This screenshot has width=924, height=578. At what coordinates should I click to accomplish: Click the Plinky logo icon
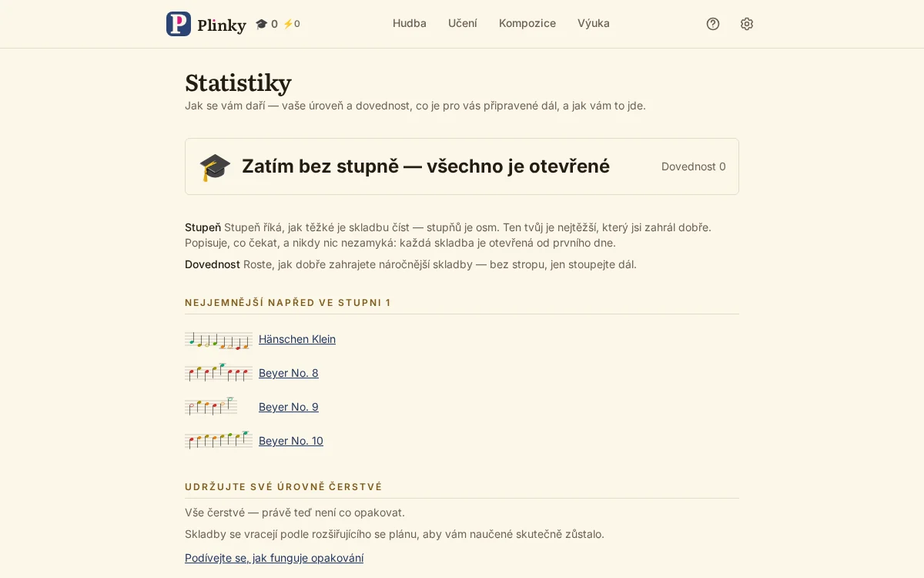179,24
